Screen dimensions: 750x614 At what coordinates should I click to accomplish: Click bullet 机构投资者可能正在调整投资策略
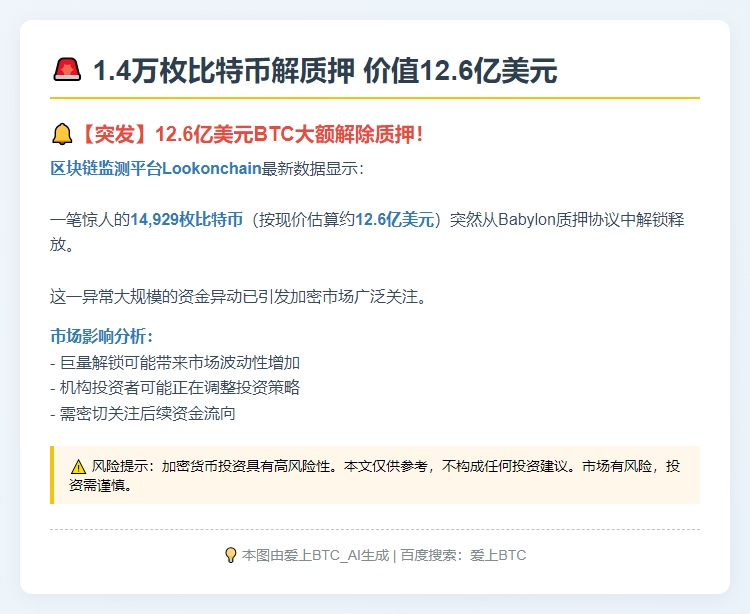click(175, 387)
